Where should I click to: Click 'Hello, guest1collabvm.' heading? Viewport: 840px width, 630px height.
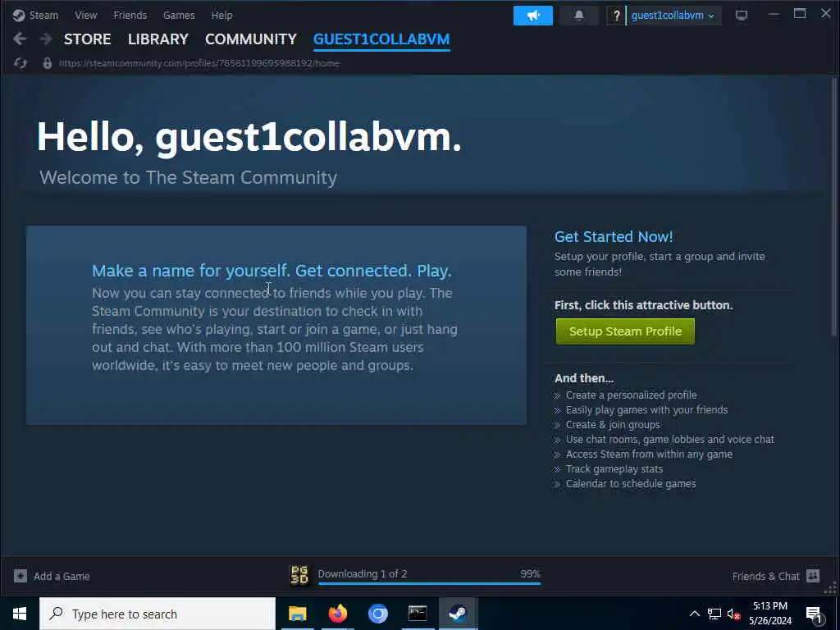(x=249, y=137)
